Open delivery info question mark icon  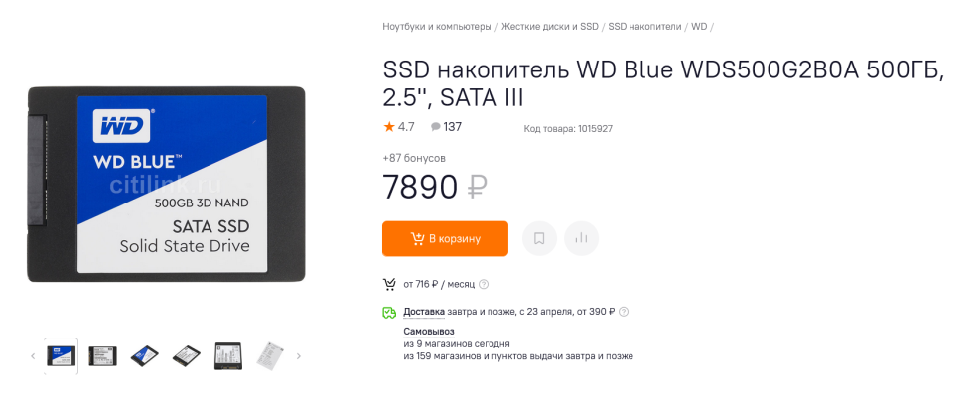[624, 311]
